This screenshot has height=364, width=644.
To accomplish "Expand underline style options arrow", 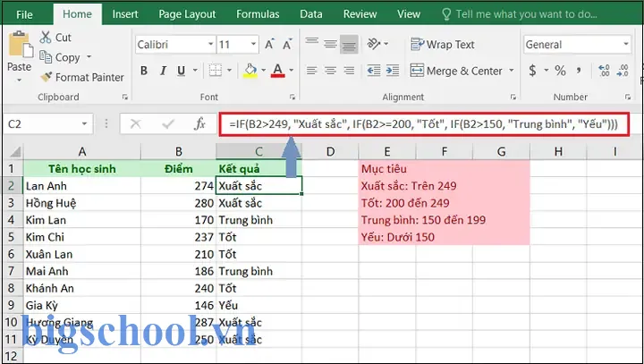I will [x=194, y=71].
